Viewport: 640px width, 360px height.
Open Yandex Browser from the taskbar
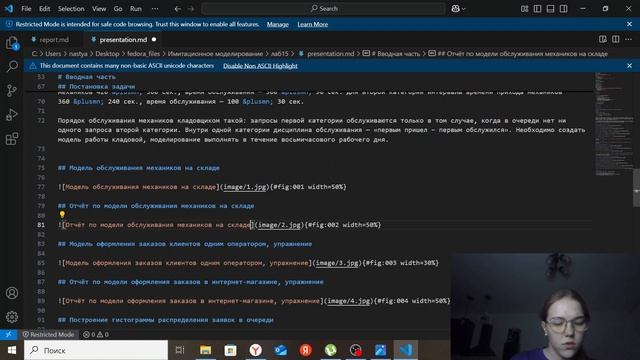[x=256, y=350]
